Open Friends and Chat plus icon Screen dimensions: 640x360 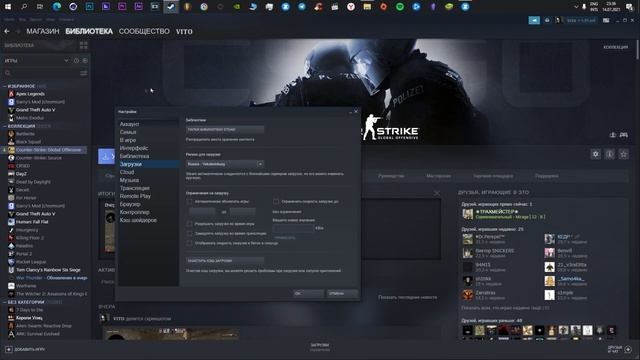(x=628, y=349)
